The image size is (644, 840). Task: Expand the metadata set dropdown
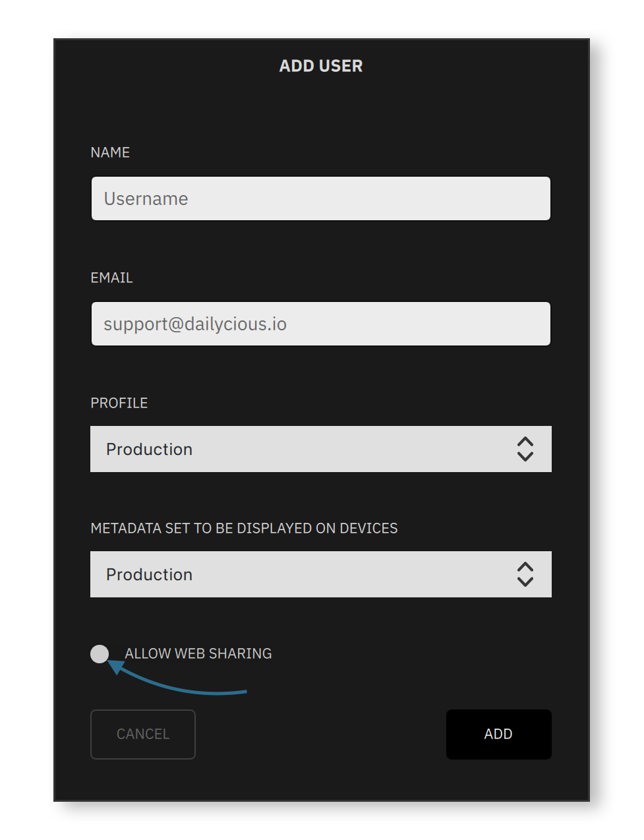coord(320,574)
